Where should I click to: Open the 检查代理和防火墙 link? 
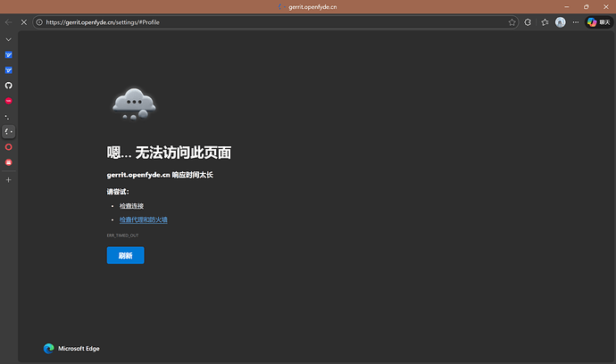click(x=144, y=219)
